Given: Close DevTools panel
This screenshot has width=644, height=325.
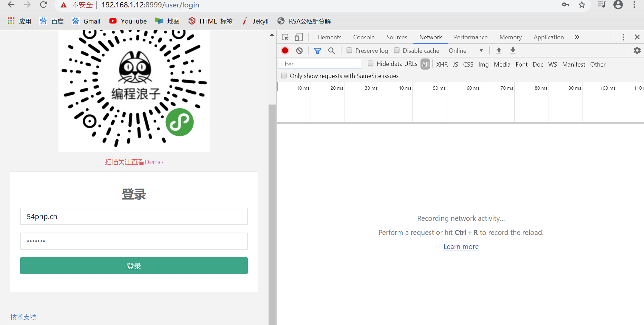Looking at the screenshot, I should [637, 37].
